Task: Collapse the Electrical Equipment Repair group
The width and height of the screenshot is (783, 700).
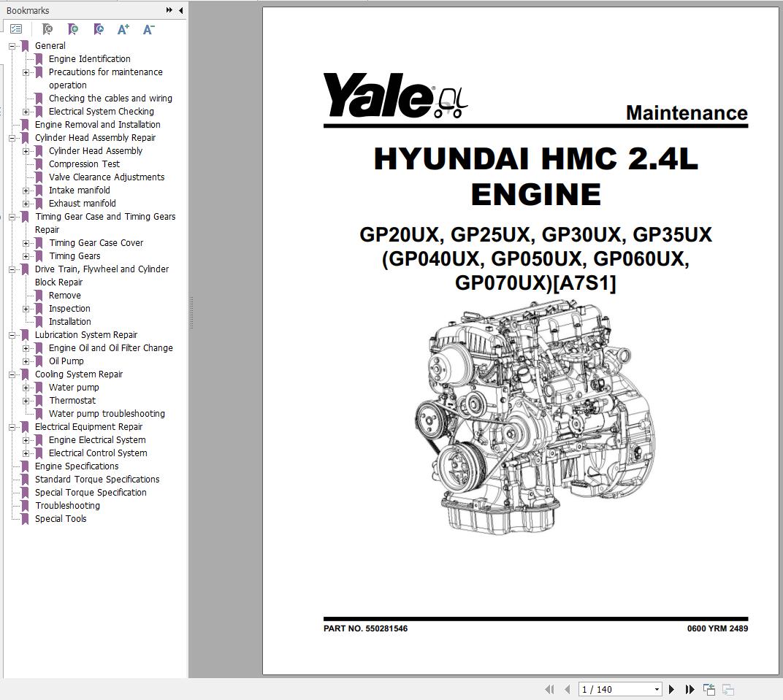Action: pos(12,427)
